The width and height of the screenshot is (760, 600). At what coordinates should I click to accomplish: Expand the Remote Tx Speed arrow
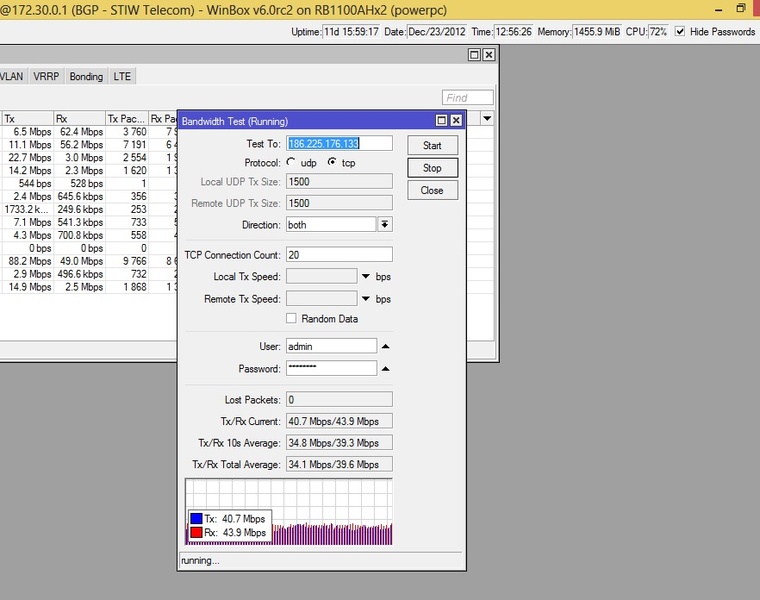(366, 299)
